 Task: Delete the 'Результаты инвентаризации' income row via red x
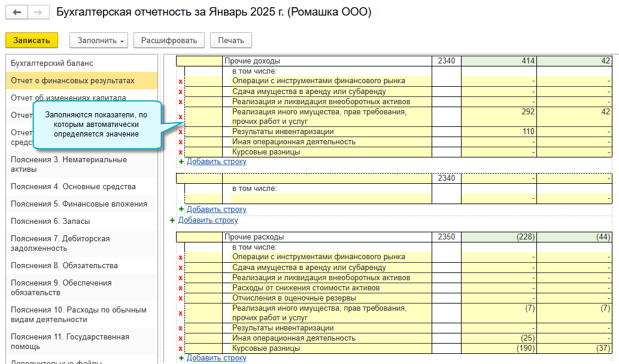point(180,132)
